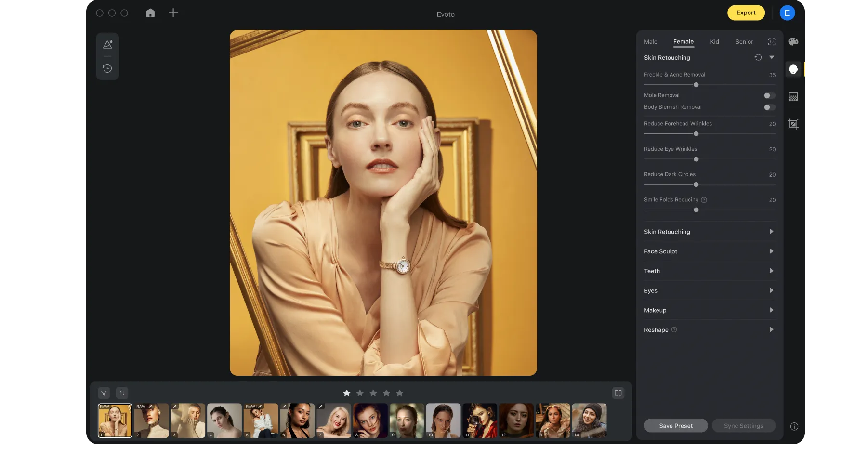Enable the Mole Removal toggle
This screenshot has width=868, height=473.
click(769, 95)
